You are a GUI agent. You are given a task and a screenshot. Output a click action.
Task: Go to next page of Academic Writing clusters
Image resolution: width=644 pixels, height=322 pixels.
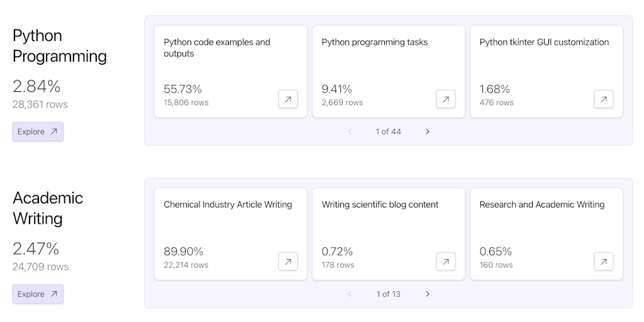pyautogui.click(x=428, y=294)
